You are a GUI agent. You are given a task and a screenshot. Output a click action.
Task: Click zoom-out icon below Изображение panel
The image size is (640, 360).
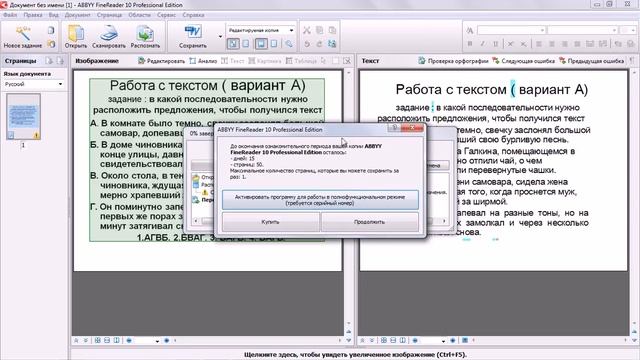coord(129,340)
